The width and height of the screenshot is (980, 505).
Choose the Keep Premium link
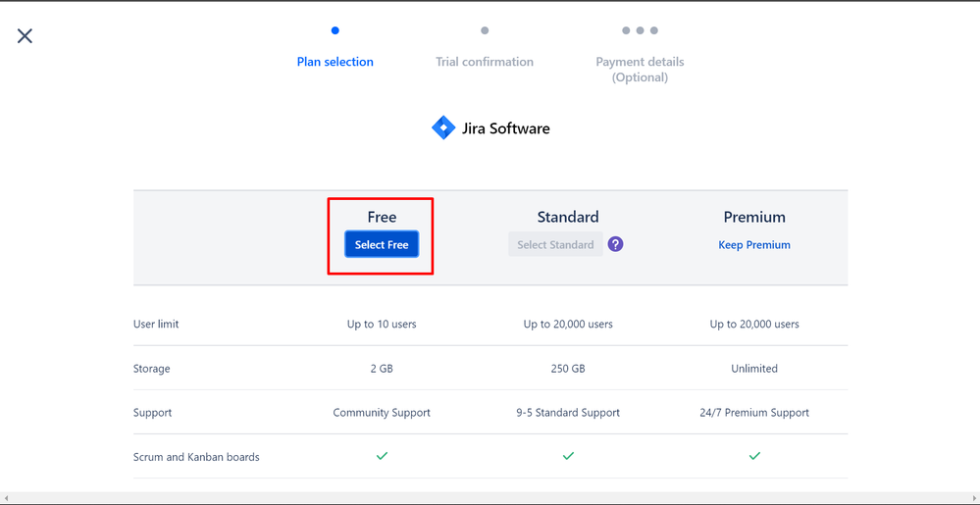tap(754, 245)
